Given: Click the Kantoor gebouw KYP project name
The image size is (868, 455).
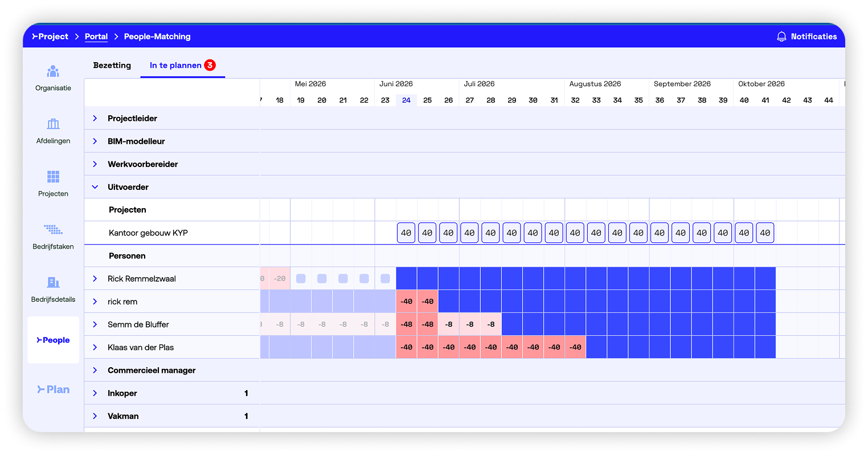Looking at the screenshot, I should pyautogui.click(x=148, y=233).
